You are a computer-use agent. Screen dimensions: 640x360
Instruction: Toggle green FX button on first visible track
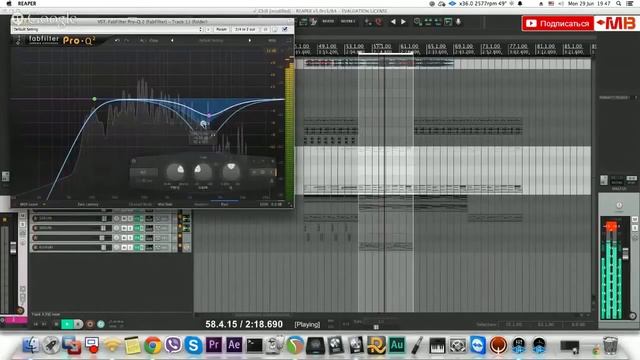point(138,218)
